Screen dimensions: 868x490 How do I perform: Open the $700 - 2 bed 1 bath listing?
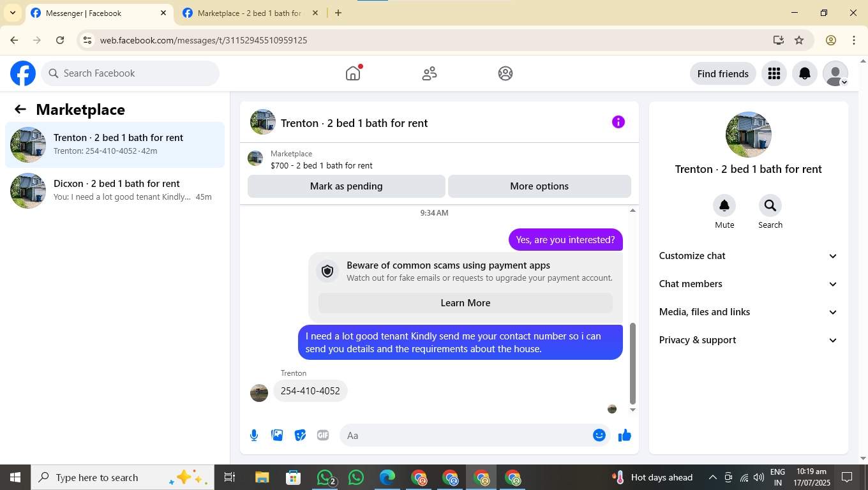coord(322,165)
